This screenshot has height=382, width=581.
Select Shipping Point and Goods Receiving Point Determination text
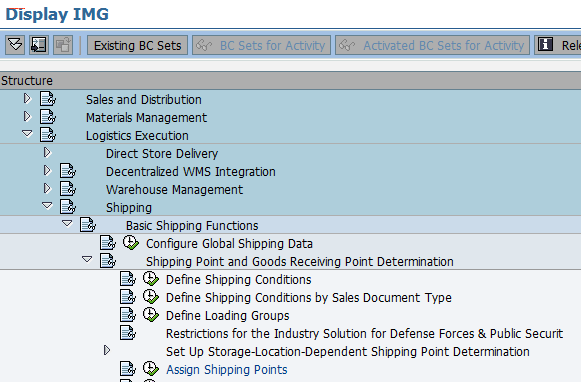coord(300,262)
